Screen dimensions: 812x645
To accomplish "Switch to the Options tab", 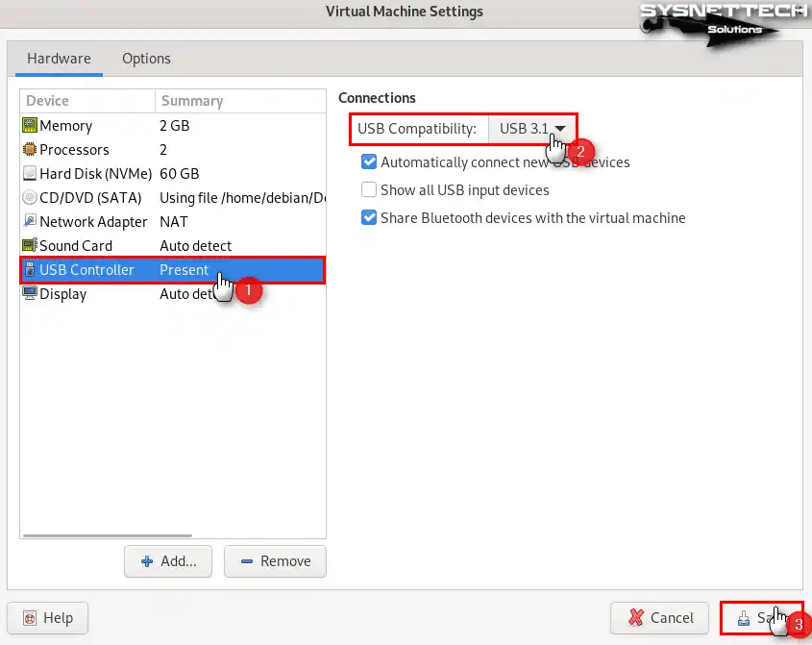I will point(146,59).
